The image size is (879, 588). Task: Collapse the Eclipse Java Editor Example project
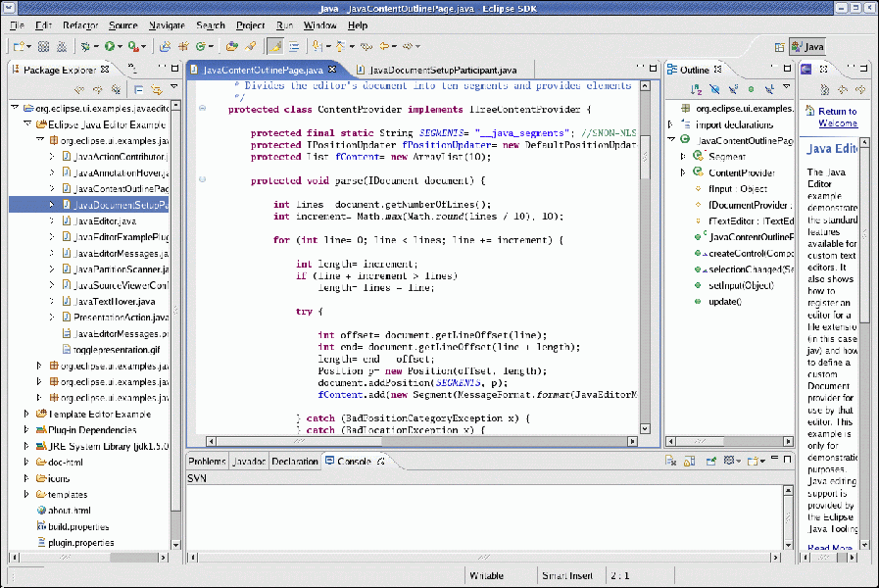26,123
